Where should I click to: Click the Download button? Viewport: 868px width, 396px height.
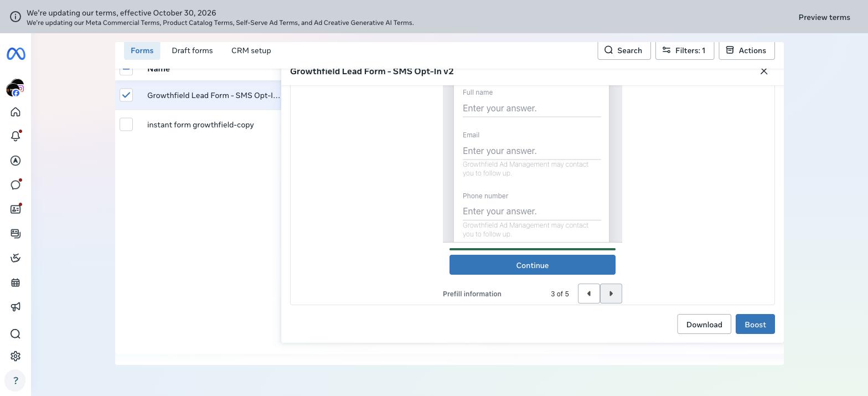(x=704, y=325)
